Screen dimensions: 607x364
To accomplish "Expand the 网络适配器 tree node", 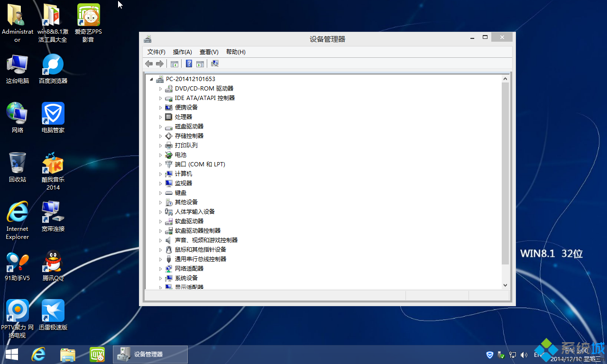I will [161, 268].
